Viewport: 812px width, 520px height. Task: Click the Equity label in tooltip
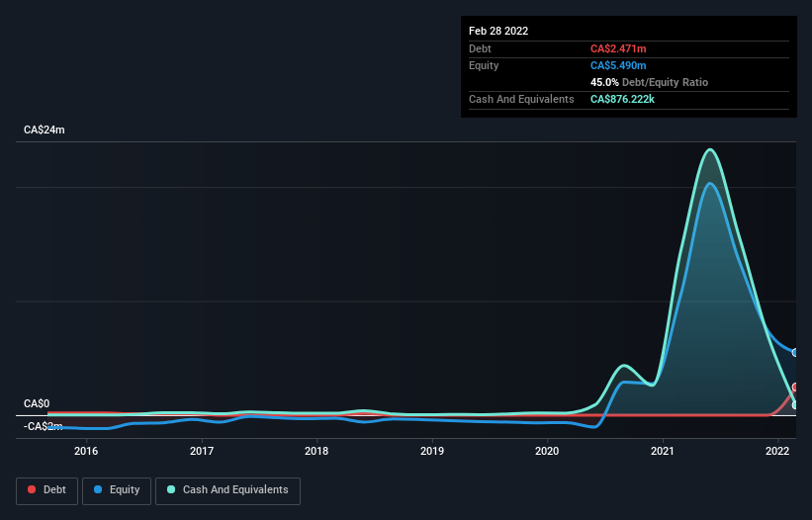[484, 65]
